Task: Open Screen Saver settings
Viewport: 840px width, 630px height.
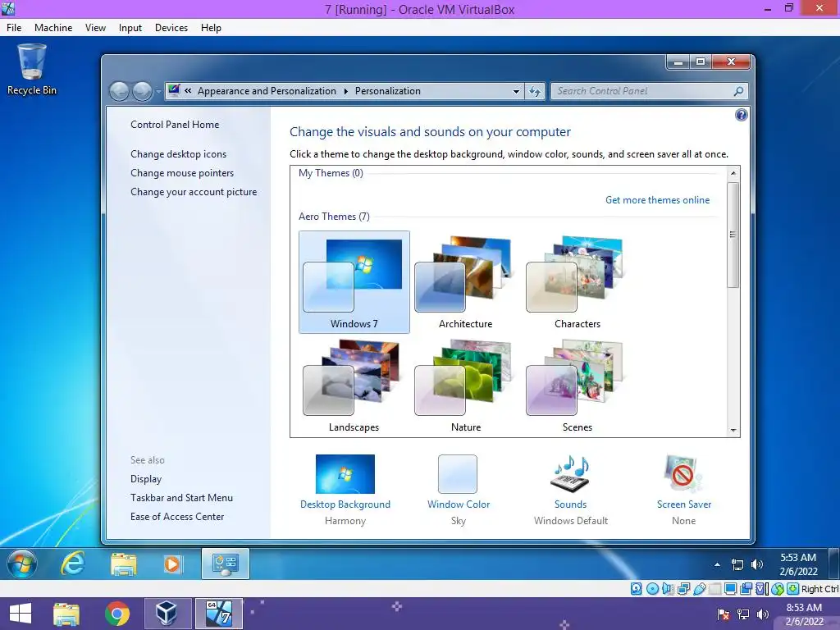Action: coord(684,490)
